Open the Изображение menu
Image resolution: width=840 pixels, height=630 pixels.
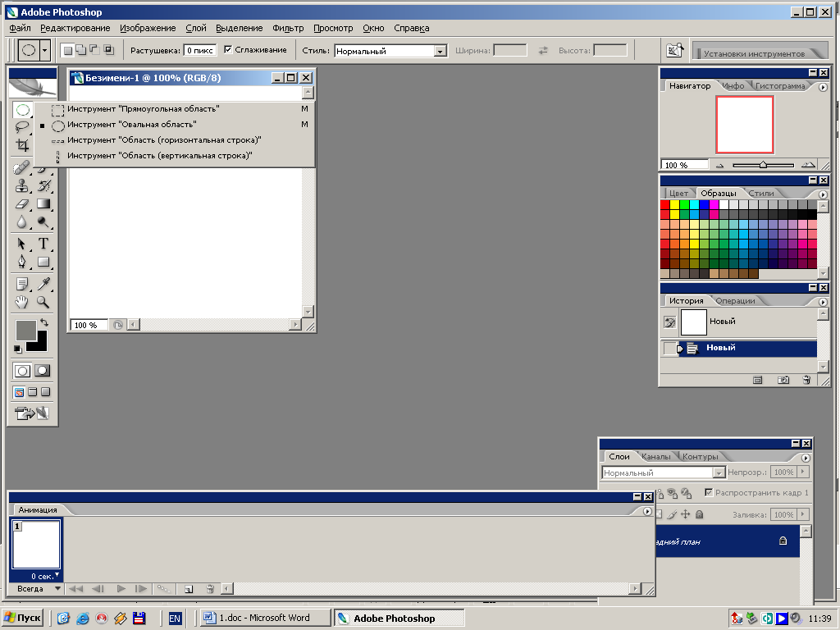(x=148, y=28)
